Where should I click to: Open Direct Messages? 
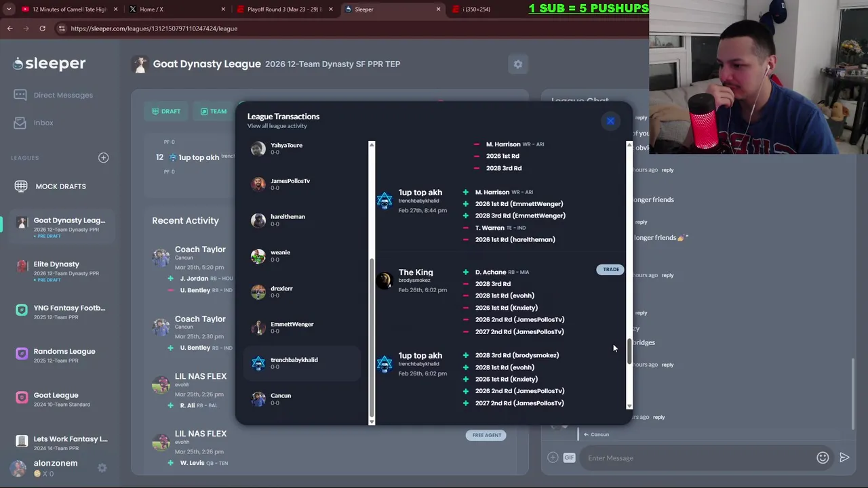pyautogui.click(x=54, y=95)
